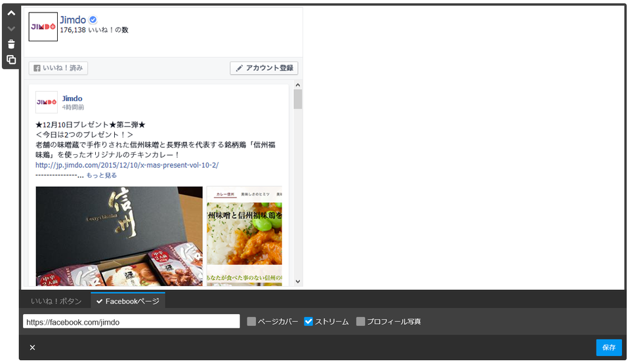The width and height of the screenshot is (630, 364).
Task: Open the Jimdo page title link
Action: click(73, 20)
